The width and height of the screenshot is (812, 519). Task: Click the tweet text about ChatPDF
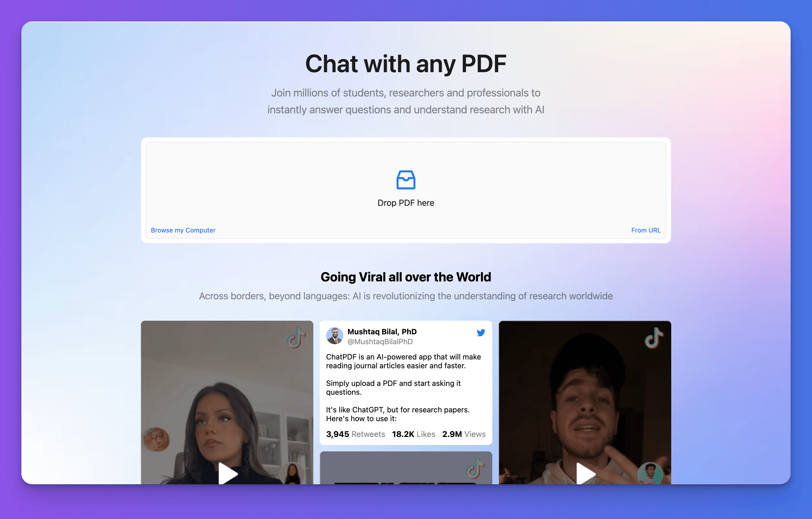[404, 388]
